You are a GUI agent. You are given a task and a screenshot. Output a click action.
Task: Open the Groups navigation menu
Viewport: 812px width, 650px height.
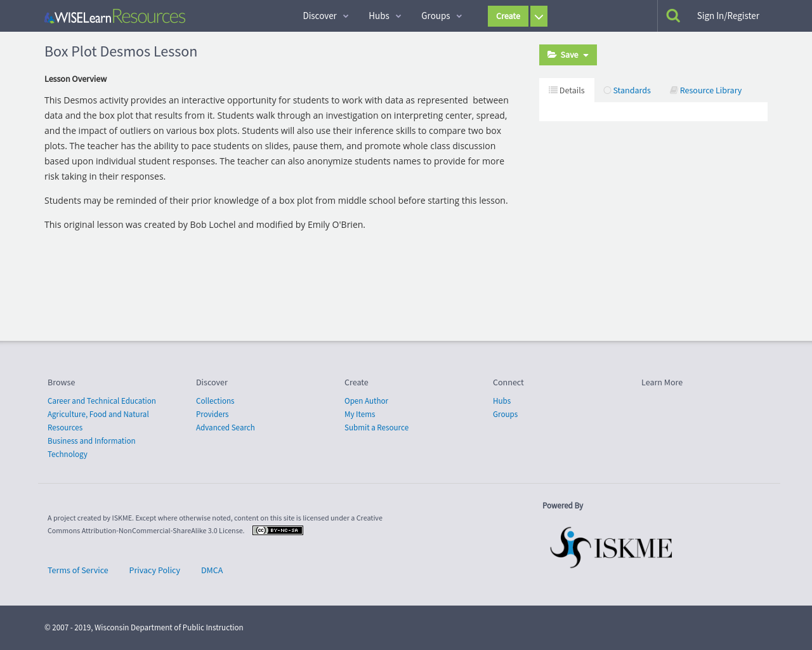[442, 16]
